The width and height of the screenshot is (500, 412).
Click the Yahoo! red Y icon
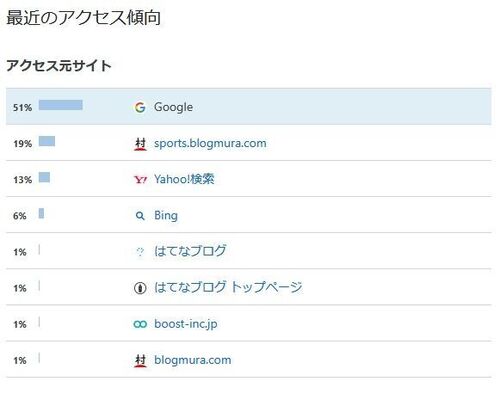coord(140,180)
